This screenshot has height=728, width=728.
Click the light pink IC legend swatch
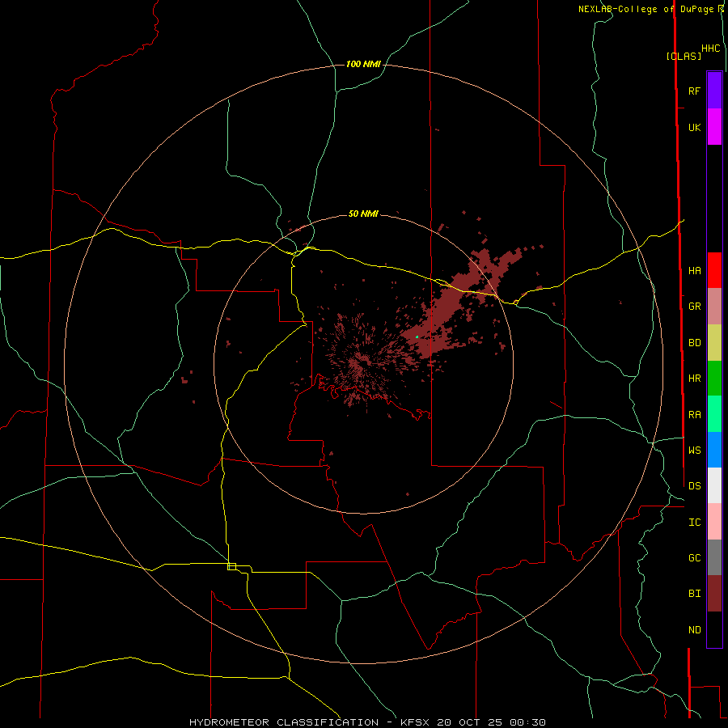(714, 522)
